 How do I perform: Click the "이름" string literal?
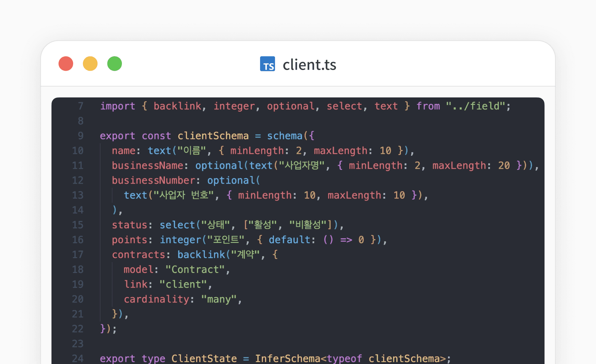coord(192,151)
